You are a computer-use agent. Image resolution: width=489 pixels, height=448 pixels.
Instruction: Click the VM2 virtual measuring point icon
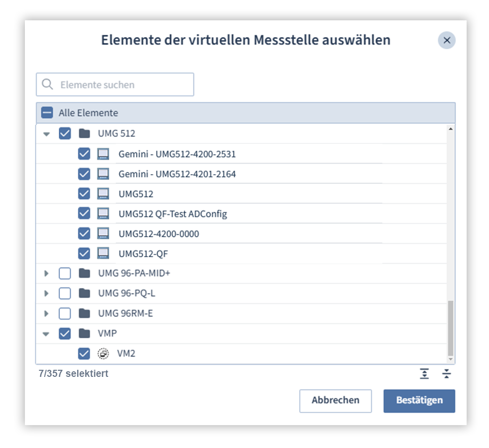pos(103,354)
